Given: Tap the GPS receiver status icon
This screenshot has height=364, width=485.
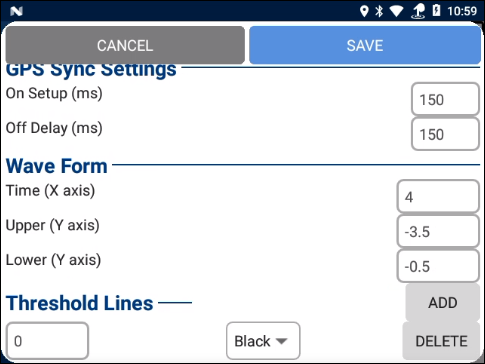Looking at the screenshot, I should (418, 12).
